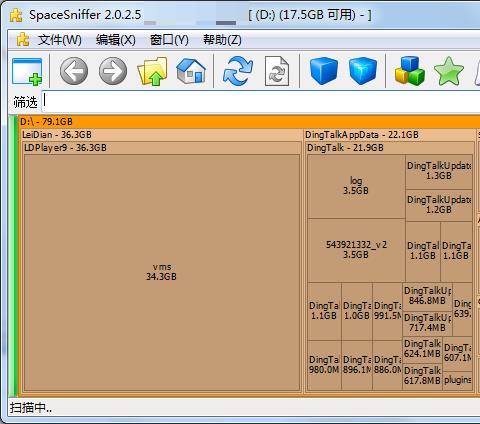
Task: Go back with the left arrow
Action: [74, 71]
